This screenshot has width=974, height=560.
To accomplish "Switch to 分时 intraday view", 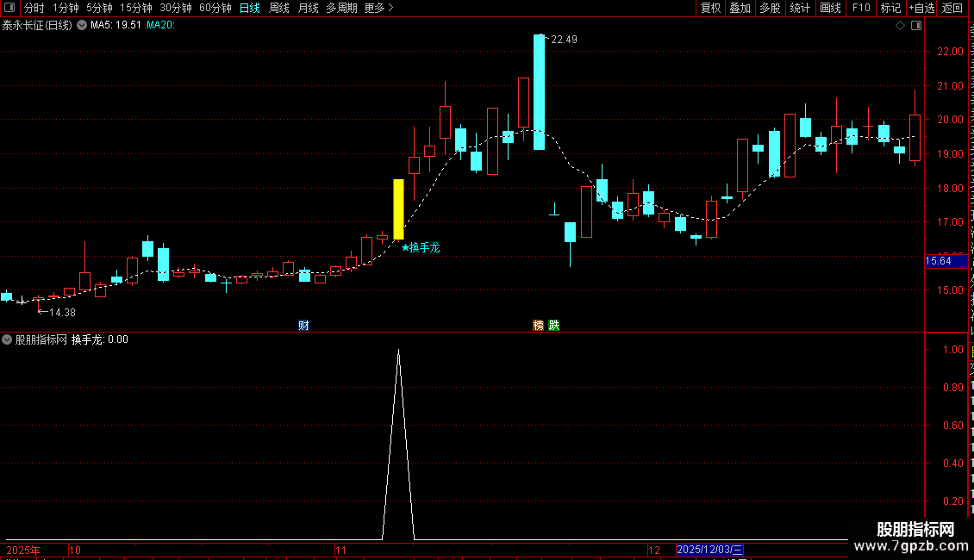I will tap(34, 8).
